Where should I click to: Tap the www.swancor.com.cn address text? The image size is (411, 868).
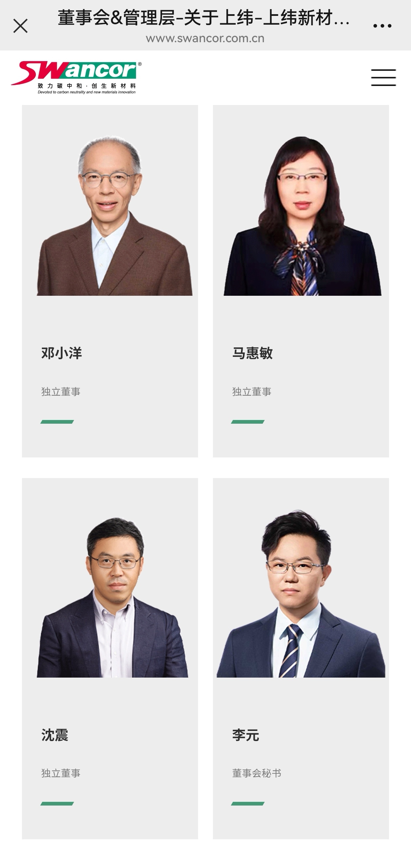pos(205,38)
